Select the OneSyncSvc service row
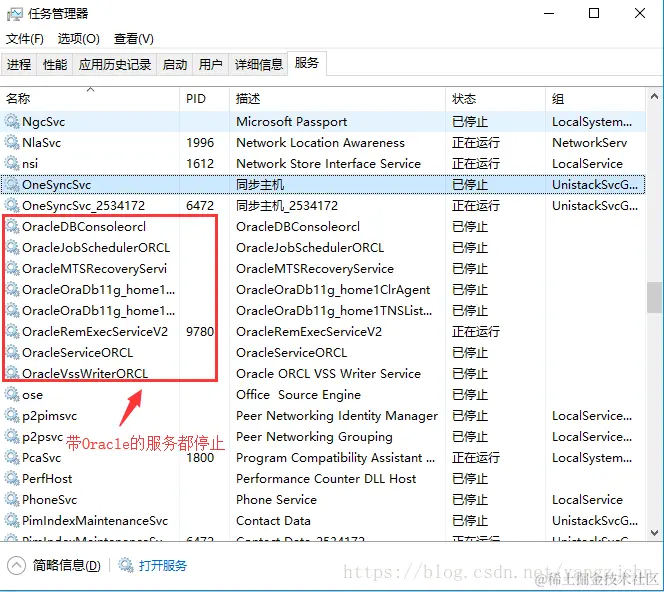The image size is (664, 592). [x=323, y=185]
